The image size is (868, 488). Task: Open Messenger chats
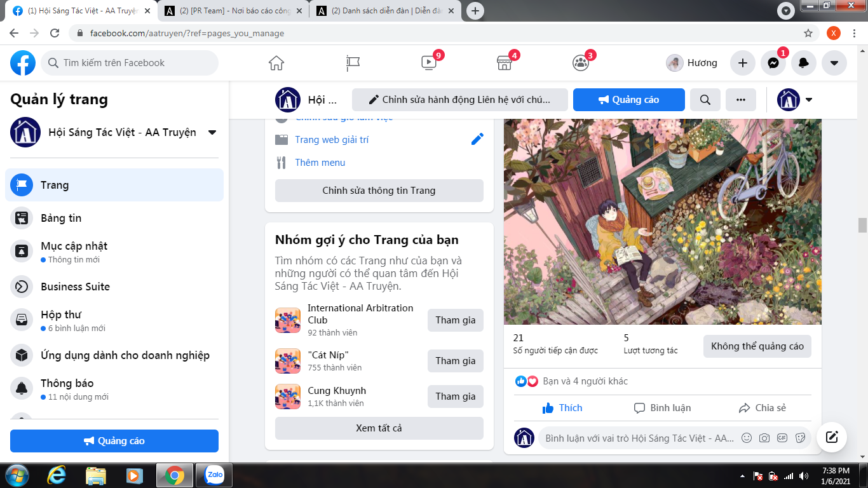tap(773, 63)
